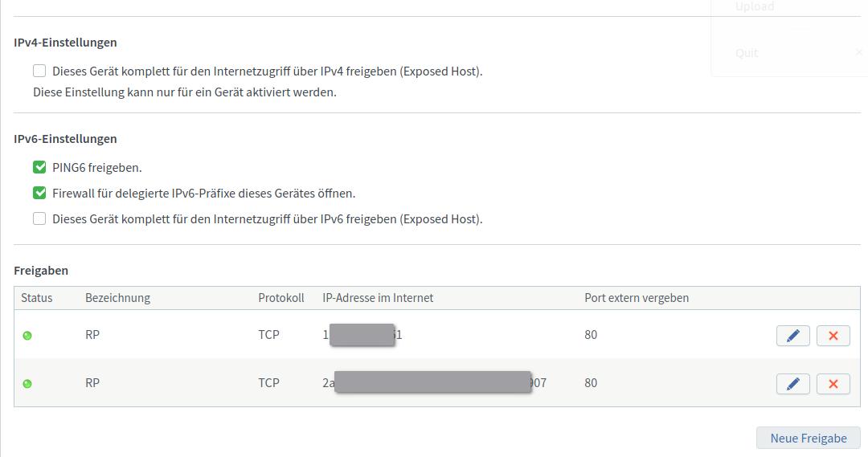
Task: Uncheck the 'PING6 freigeben' option
Action: pos(39,168)
